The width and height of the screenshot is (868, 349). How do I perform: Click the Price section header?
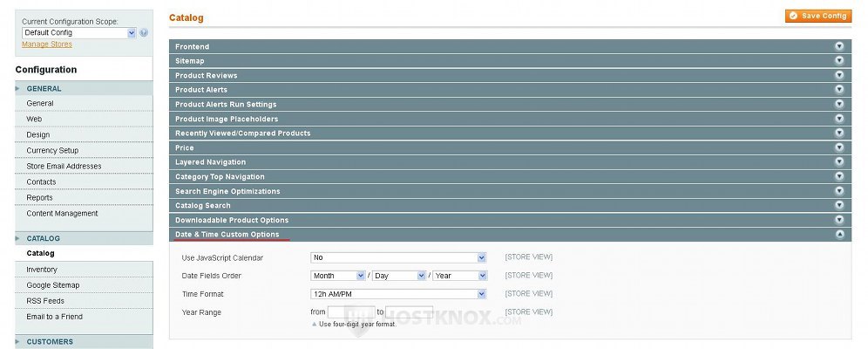[x=510, y=147]
